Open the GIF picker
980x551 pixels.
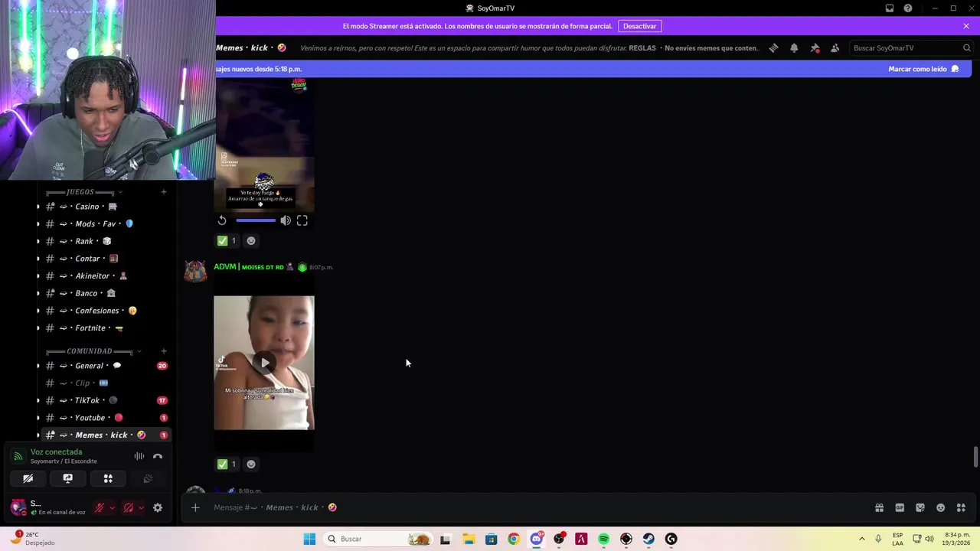coord(900,507)
